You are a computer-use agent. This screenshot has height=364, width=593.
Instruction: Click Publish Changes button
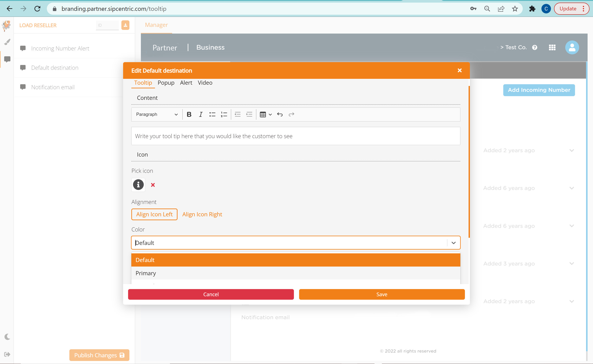(x=99, y=355)
